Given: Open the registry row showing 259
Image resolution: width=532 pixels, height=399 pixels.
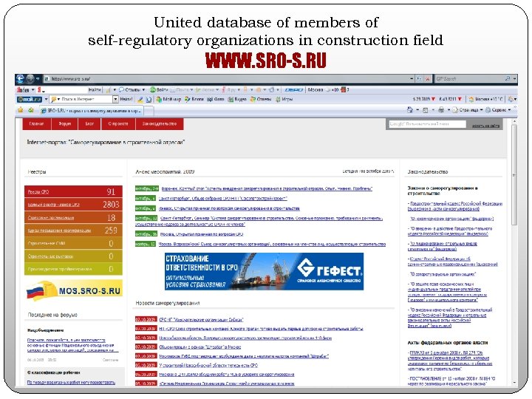Looking at the screenshot, I should pos(73,231).
